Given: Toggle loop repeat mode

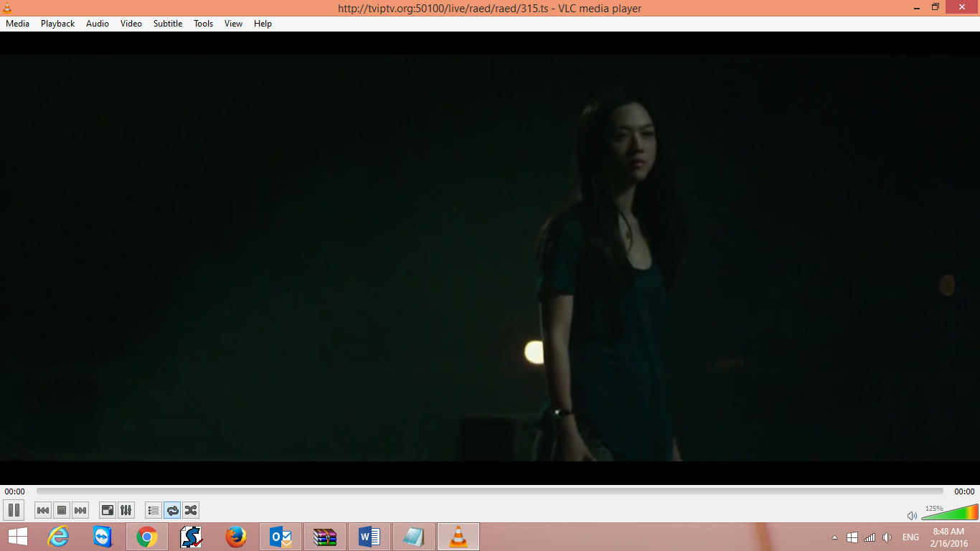Looking at the screenshot, I should (172, 510).
